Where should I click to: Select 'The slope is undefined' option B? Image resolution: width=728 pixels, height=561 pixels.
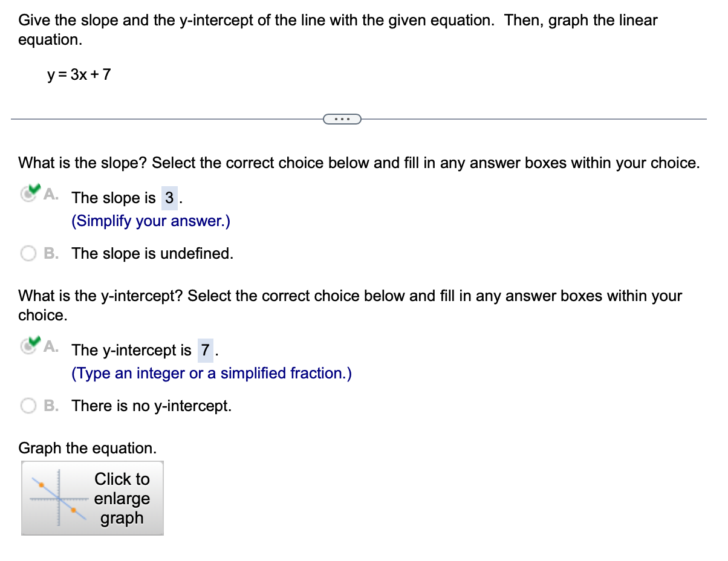(x=28, y=253)
